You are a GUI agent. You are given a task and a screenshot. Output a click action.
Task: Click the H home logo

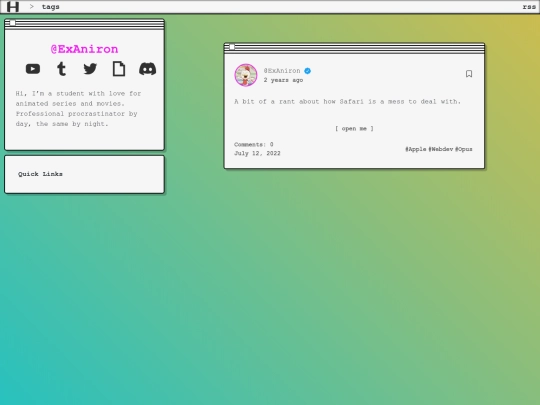[x=13, y=7]
